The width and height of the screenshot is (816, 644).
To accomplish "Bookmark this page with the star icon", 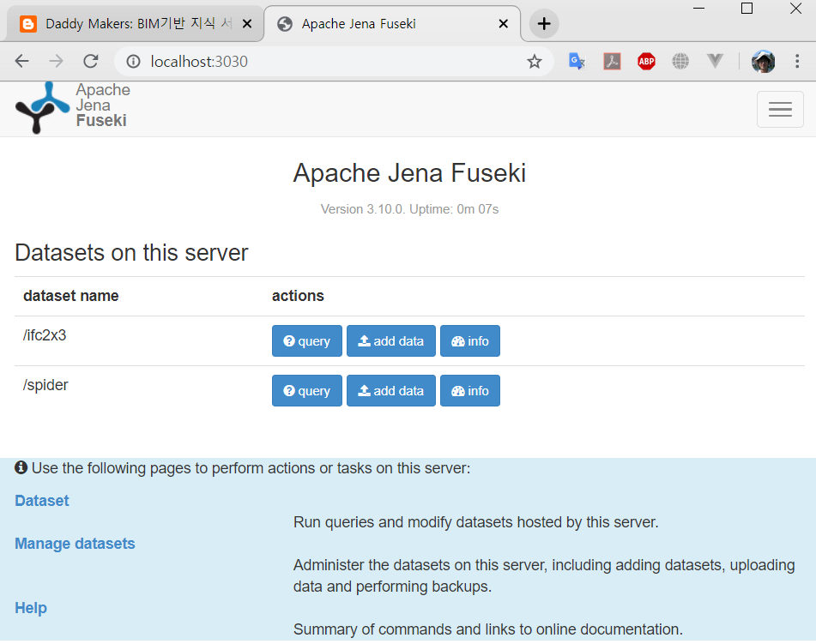I will 535,62.
